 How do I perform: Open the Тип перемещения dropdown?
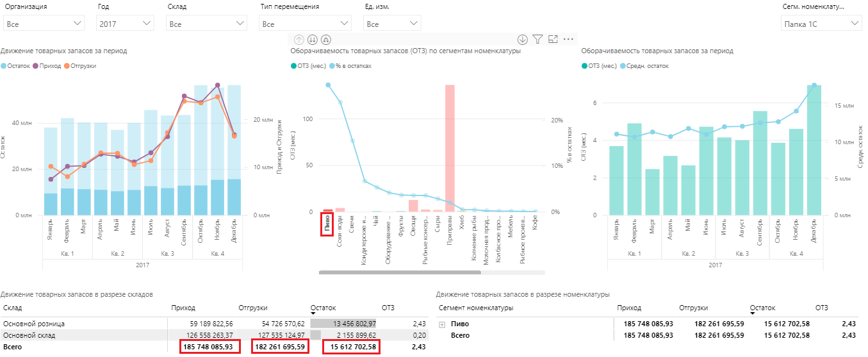click(305, 24)
